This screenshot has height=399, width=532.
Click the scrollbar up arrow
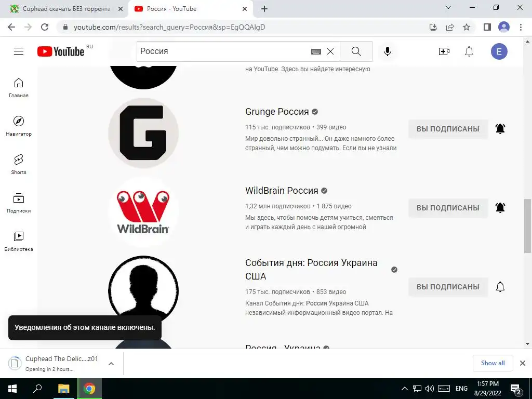528,42
